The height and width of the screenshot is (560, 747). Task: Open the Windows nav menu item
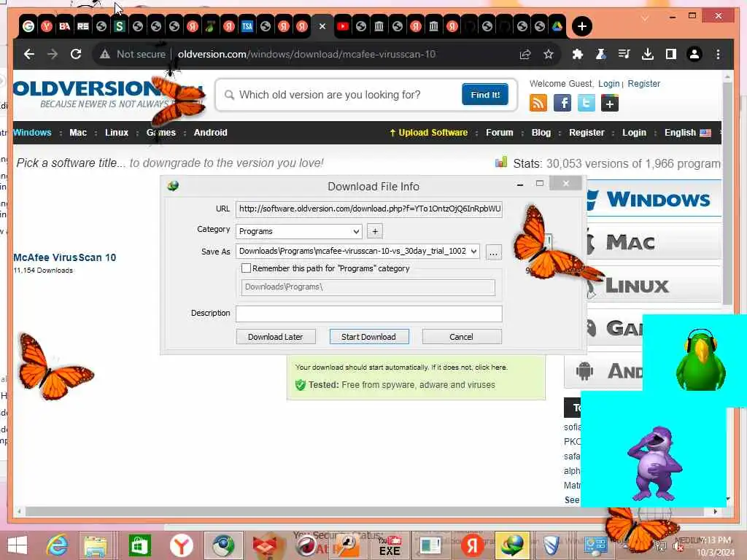click(x=32, y=133)
